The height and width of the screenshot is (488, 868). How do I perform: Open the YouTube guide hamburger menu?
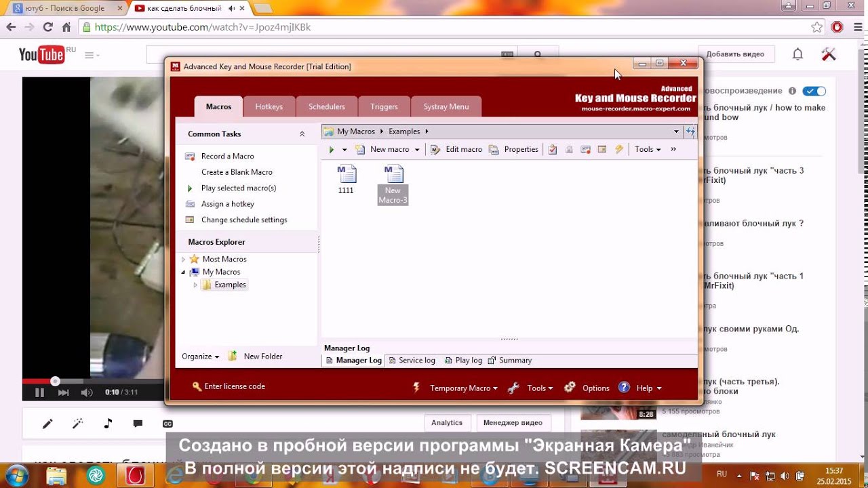[92, 55]
